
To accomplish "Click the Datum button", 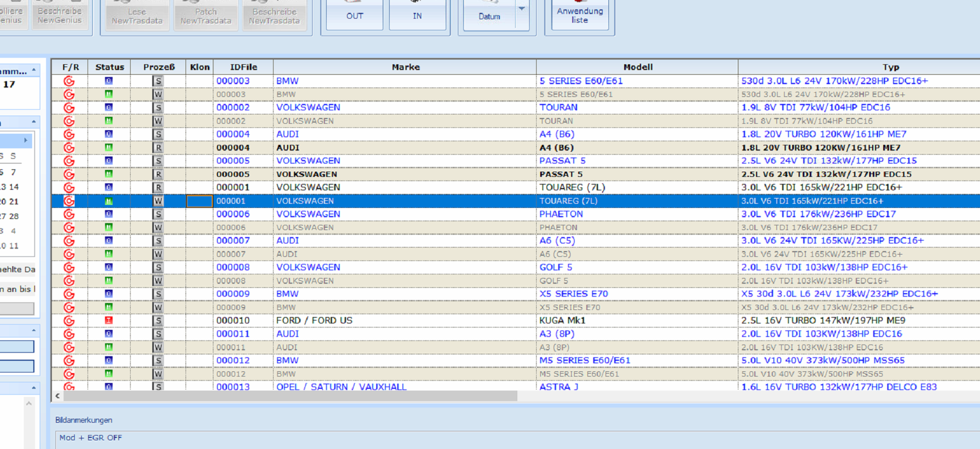I will pyautogui.click(x=489, y=16).
